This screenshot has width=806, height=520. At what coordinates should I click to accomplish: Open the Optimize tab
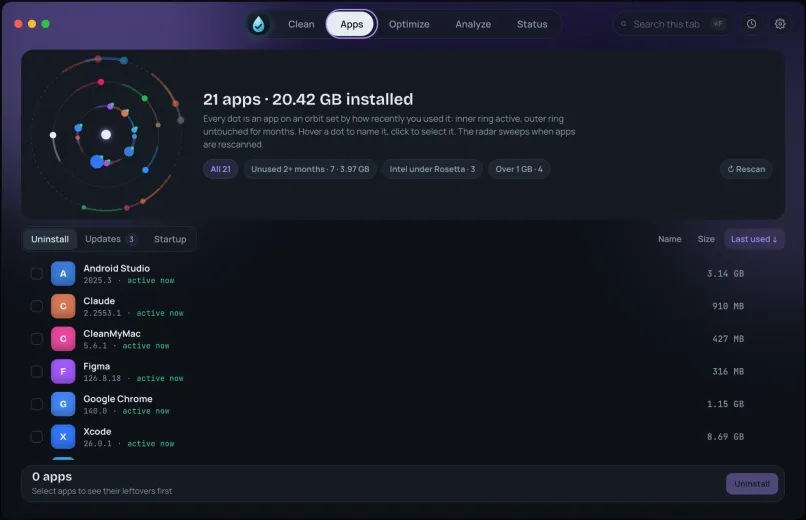coord(409,24)
